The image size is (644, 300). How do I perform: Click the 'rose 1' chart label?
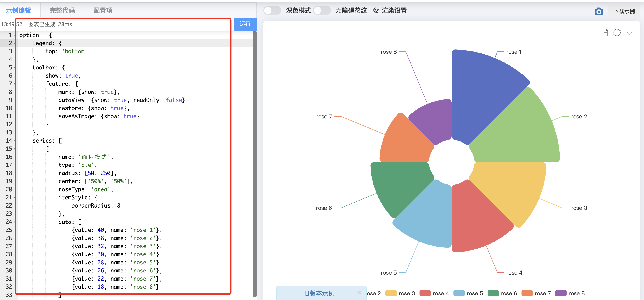point(514,52)
